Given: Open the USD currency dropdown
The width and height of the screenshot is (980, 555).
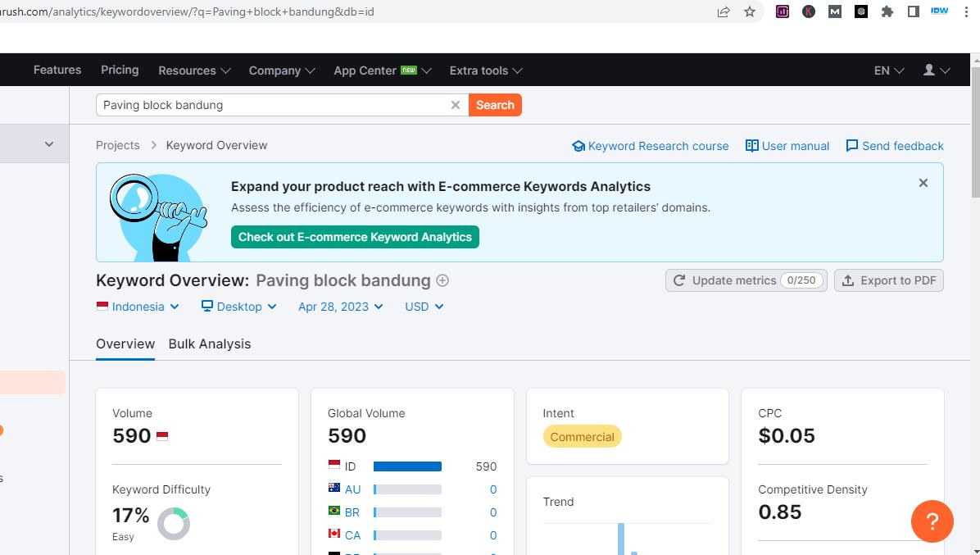Looking at the screenshot, I should pyautogui.click(x=424, y=307).
